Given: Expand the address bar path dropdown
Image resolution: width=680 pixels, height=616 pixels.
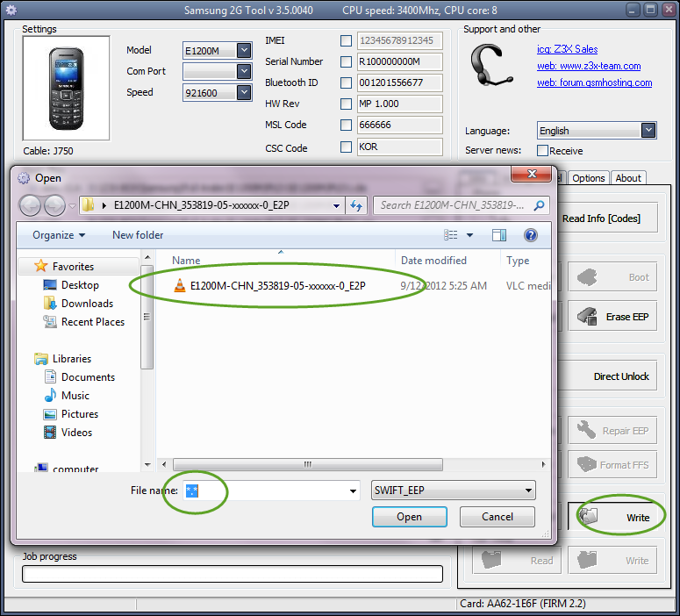Looking at the screenshot, I should point(337,205).
